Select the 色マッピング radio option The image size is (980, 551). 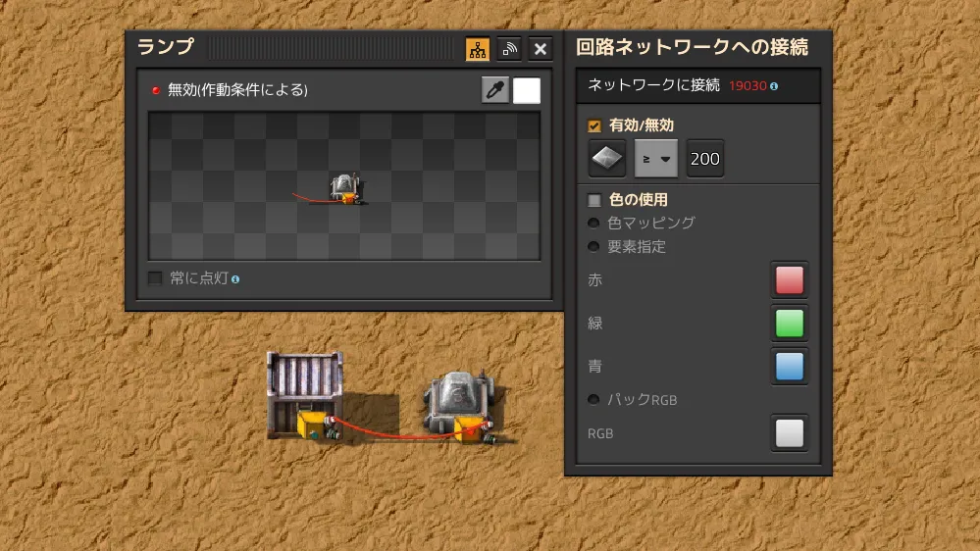593,223
